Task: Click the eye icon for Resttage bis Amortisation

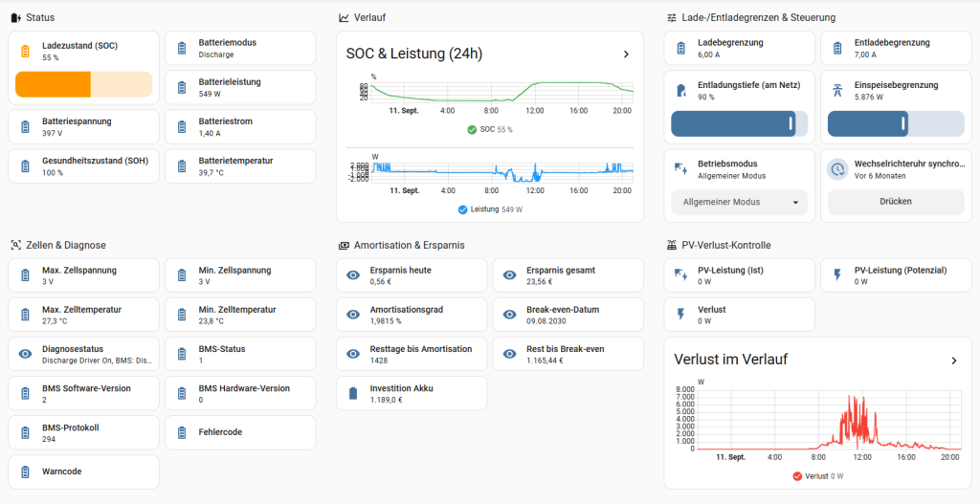Action: click(x=353, y=354)
